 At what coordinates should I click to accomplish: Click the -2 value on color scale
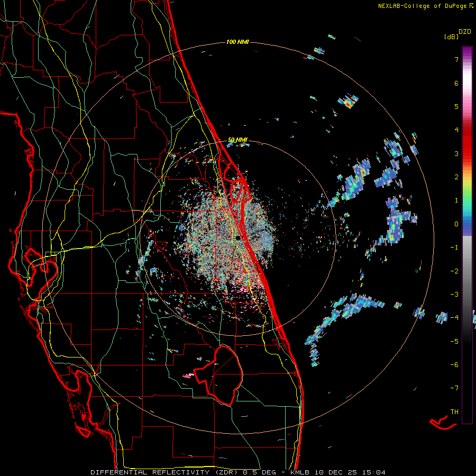[454, 271]
